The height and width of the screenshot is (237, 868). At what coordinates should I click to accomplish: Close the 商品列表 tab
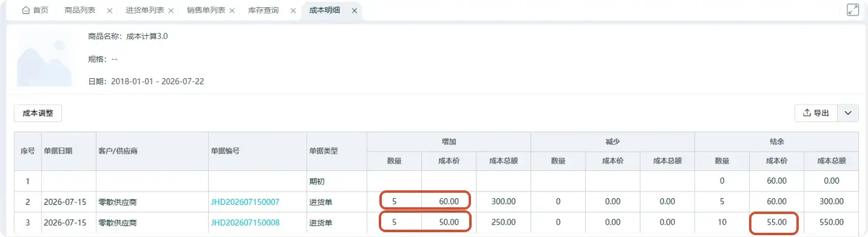[109, 11]
